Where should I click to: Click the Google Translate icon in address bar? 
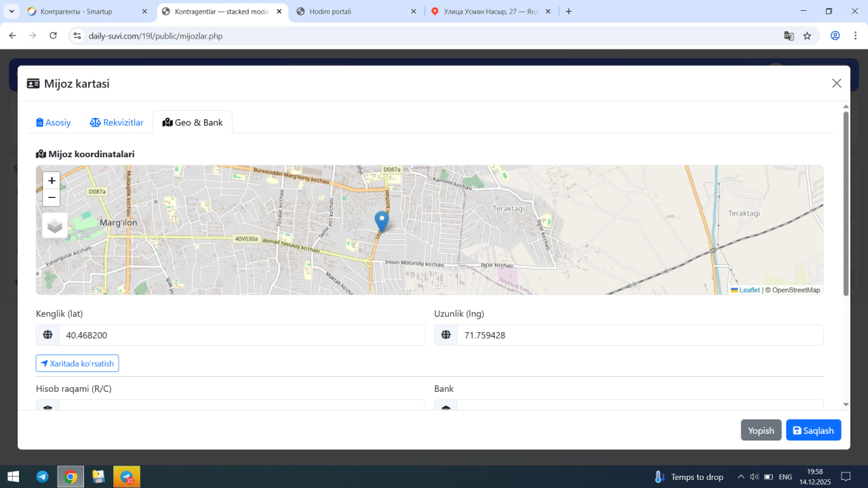[789, 36]
